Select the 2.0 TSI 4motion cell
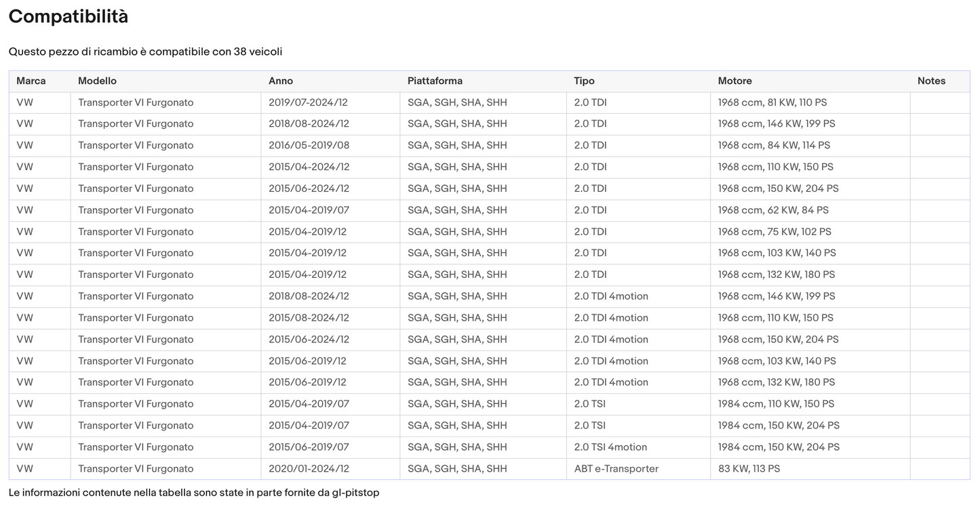 (x=610, y=447)
